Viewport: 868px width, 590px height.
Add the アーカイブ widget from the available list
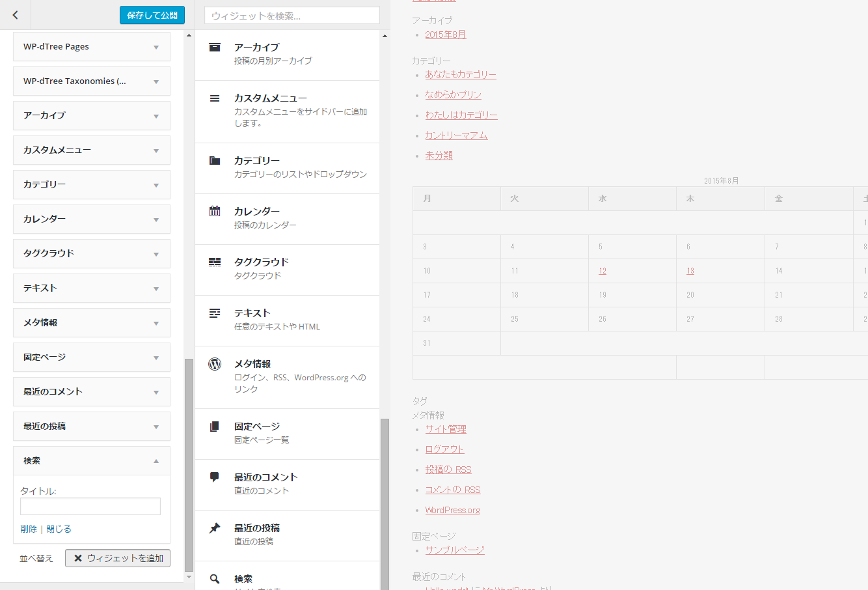(287, 55)
